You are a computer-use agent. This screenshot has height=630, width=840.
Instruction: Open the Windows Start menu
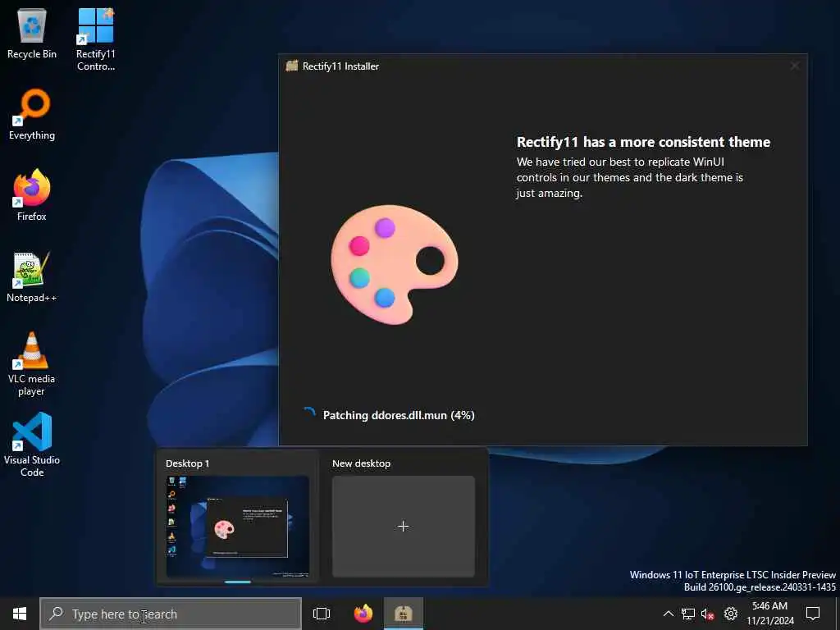coord(20,614)
